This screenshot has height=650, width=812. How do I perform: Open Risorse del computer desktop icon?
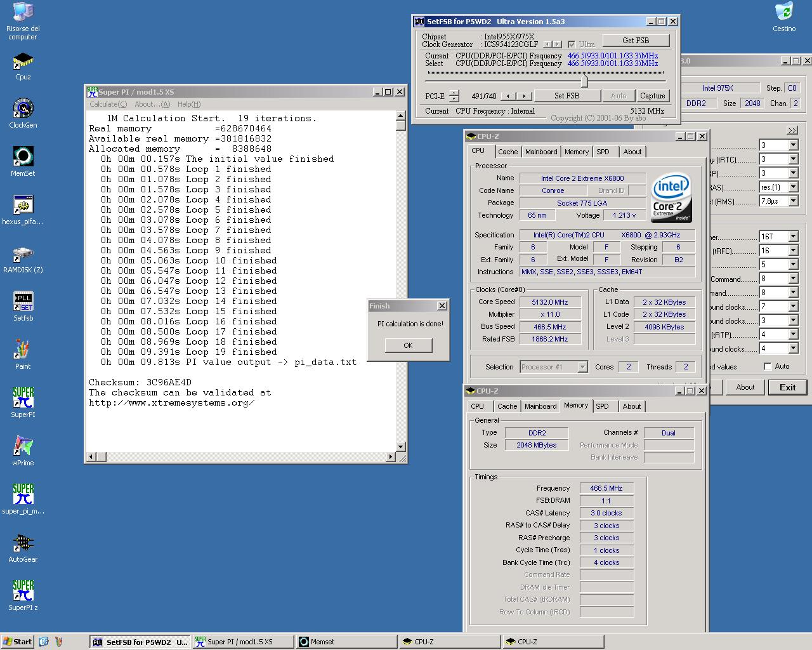[x=23, y=21]
